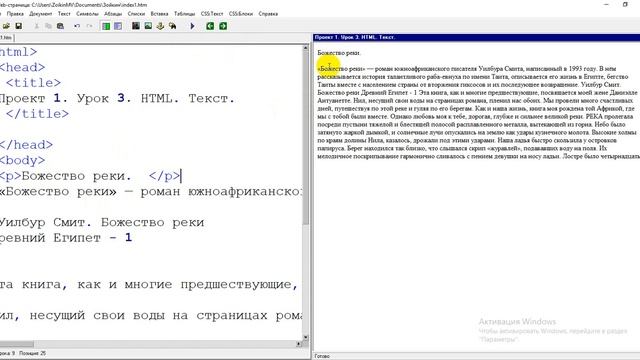The width and height of the screenshot is (640, 360).
Task: Click the Open file toolbar icon
Action: 6,26
